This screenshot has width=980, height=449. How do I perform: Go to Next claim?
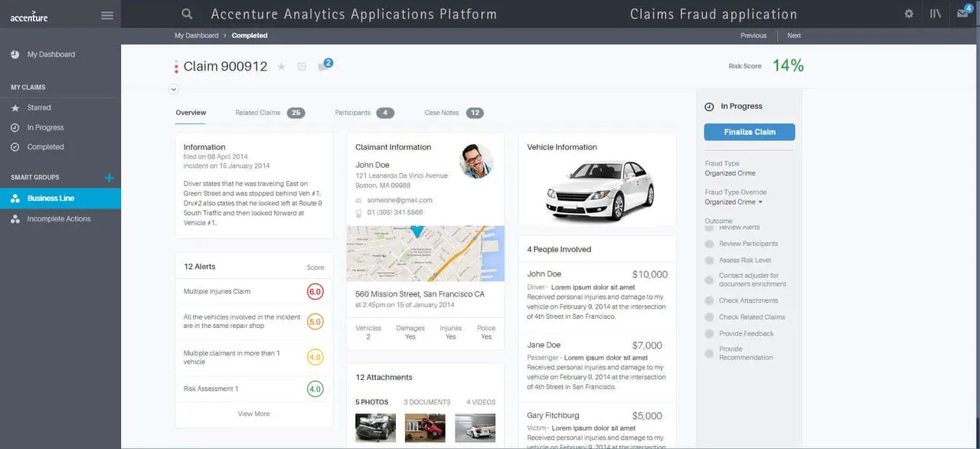pos(794,35)
